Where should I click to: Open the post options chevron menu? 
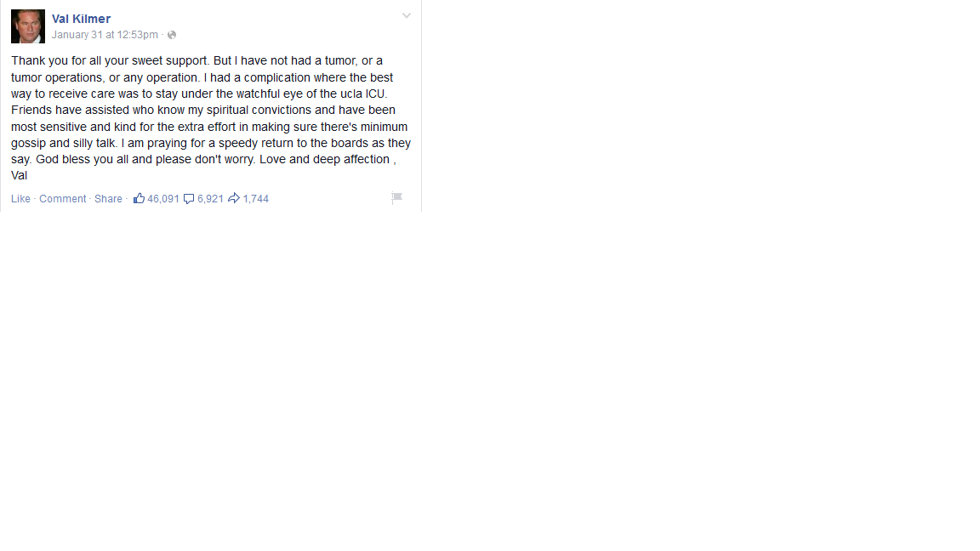coord(407,15)
